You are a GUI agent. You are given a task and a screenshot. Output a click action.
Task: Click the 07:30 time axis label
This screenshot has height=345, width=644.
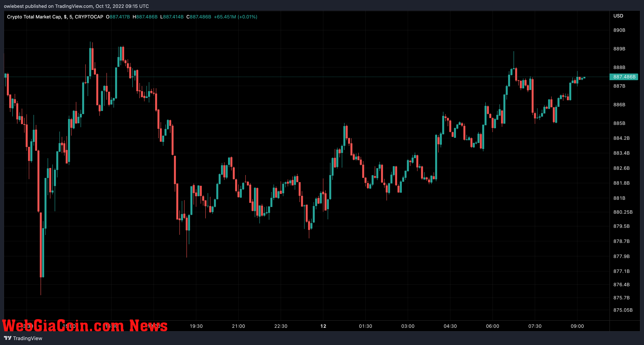(535, 326)
